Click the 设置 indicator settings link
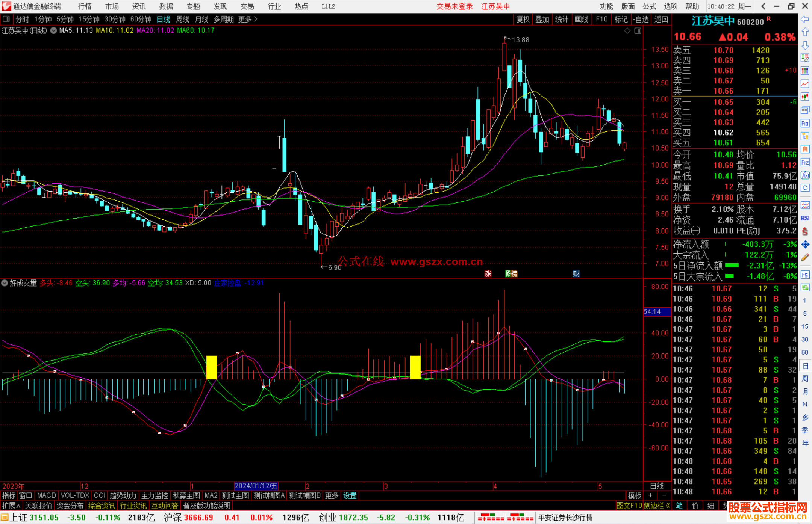This screenshot has width=812, height=524. tap(350, 495)
